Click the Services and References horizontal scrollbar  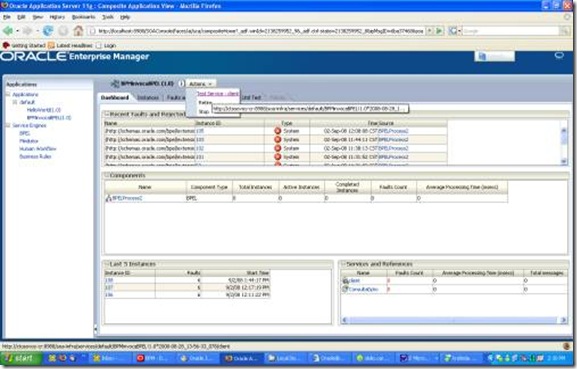click(453, 320)
